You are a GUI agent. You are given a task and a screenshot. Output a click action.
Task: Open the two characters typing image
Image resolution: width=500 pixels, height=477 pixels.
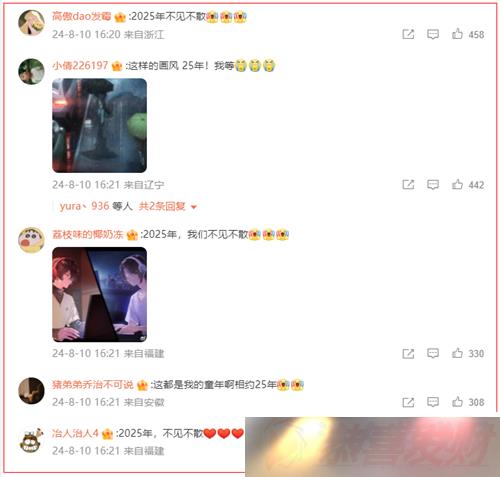coord(99,294)
